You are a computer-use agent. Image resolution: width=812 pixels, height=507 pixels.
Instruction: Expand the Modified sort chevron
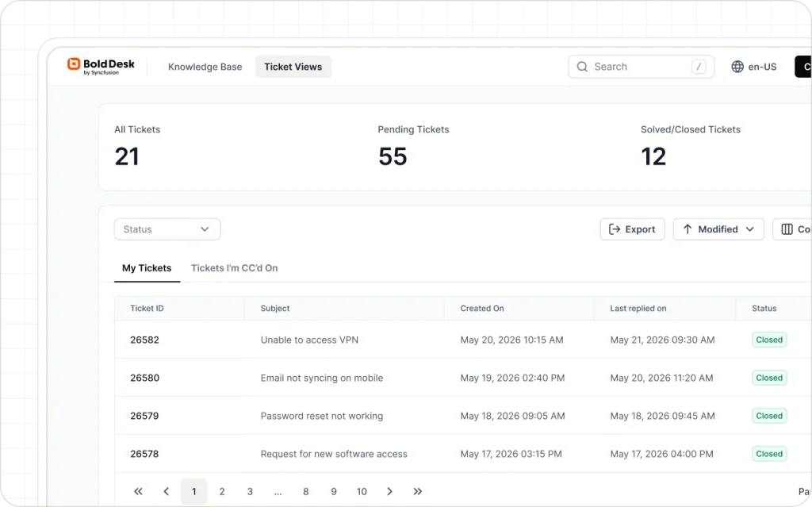click(750, 229)
